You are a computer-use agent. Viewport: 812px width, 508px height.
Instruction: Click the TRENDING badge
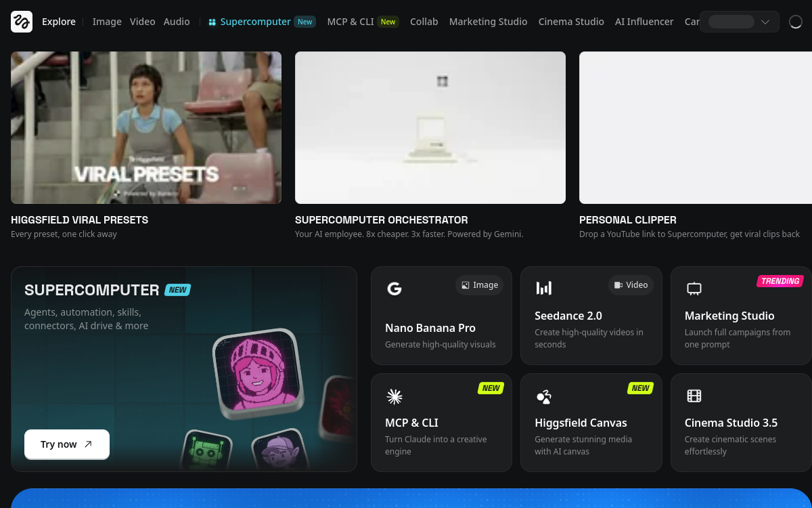780,281
